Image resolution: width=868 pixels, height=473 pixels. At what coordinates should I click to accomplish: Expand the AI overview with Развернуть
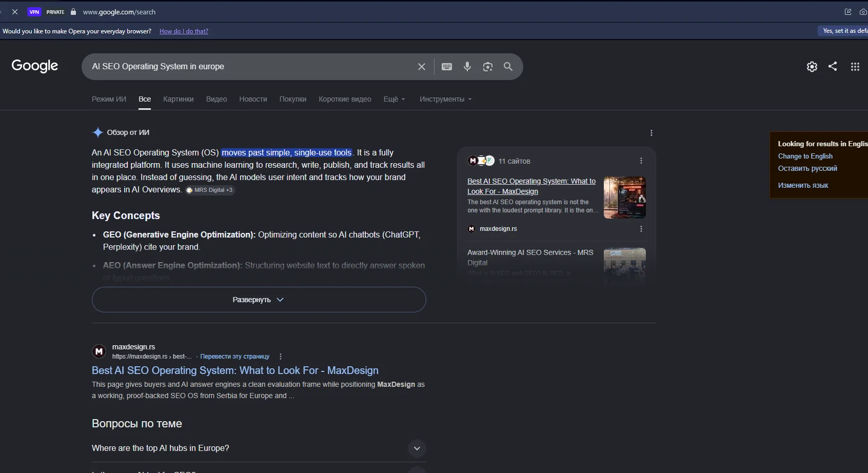pos(259,300)
